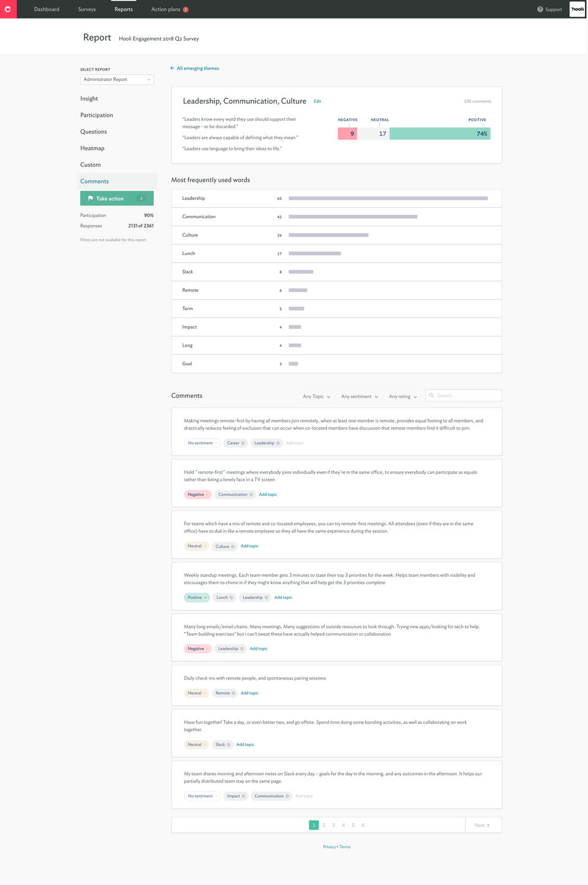Screen dimensions: 588x885
Task: Open the Questions report section
Action: pyautogui.click(x=94, y=132)
